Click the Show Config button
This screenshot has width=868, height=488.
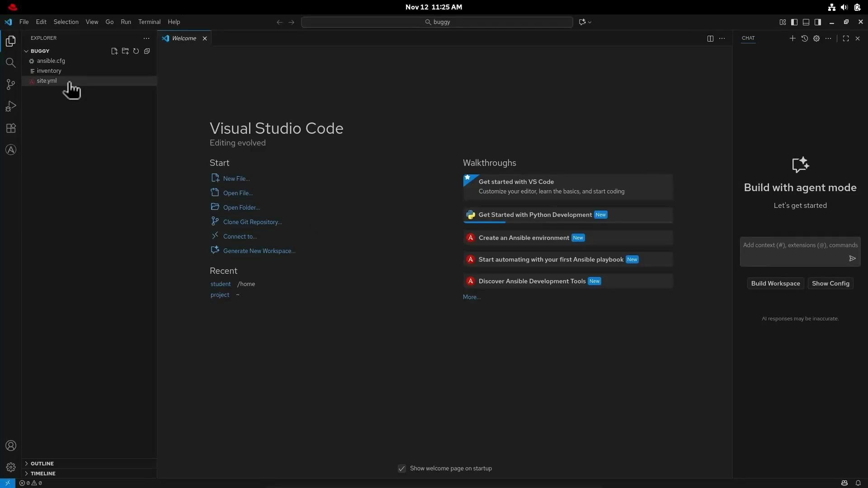coord(830,284)
